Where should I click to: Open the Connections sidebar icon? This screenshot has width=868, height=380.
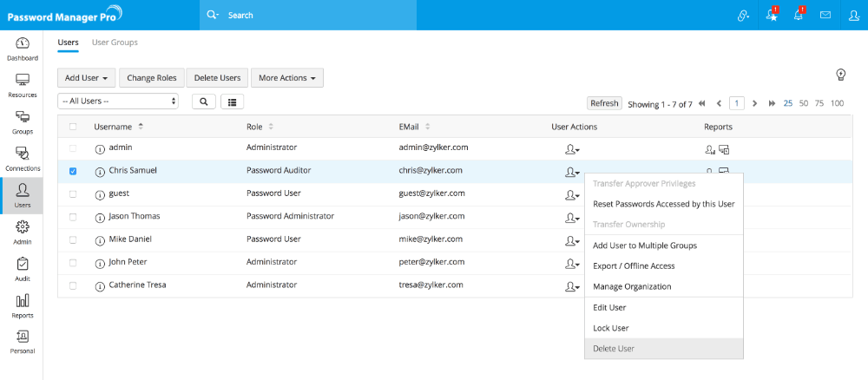(23, 157)
